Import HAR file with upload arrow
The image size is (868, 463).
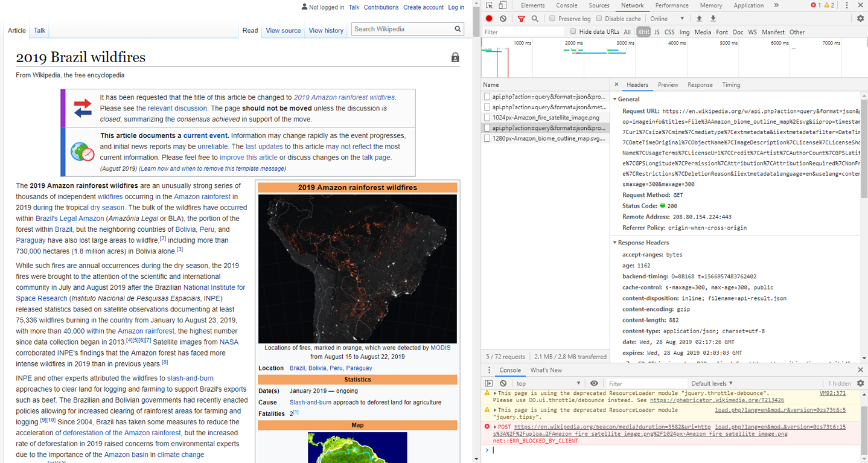point(699,19)
